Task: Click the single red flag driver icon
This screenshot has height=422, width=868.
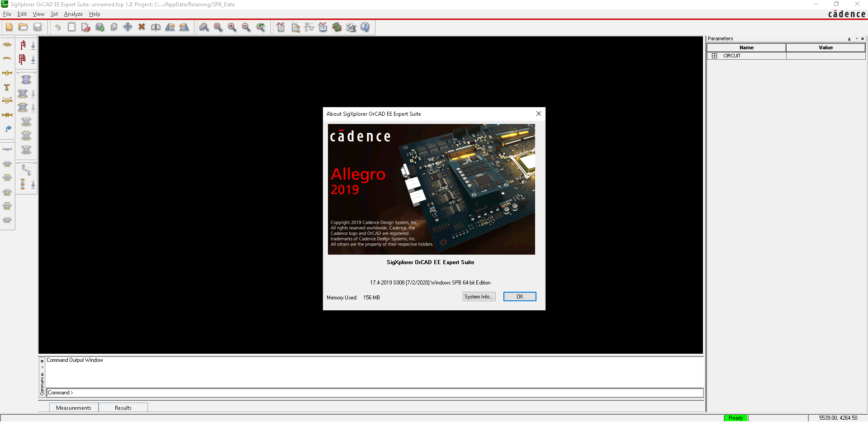Action: click(23, 45)
